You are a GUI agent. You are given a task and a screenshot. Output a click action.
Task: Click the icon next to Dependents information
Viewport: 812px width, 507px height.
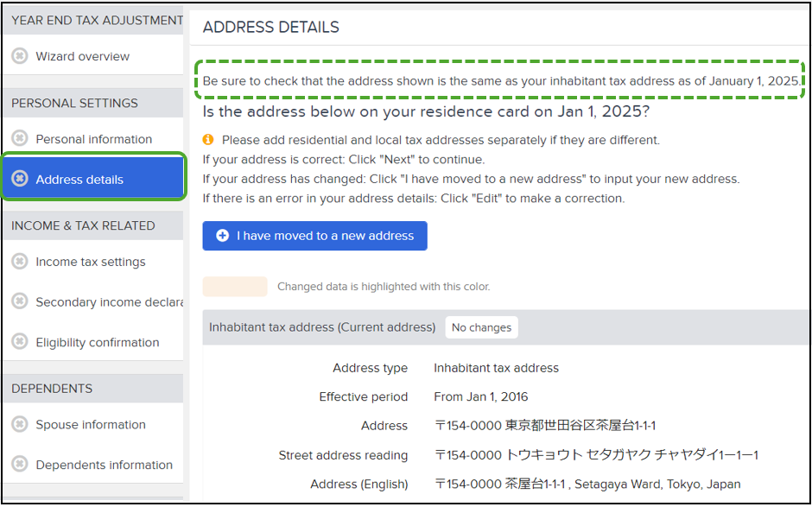pos(20,465)
